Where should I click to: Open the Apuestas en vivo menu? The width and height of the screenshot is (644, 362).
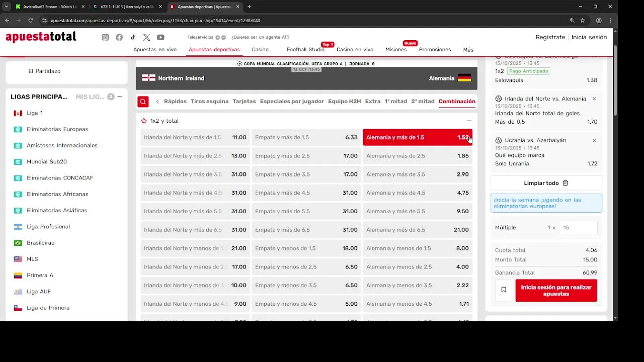click(x=155, y=50)
